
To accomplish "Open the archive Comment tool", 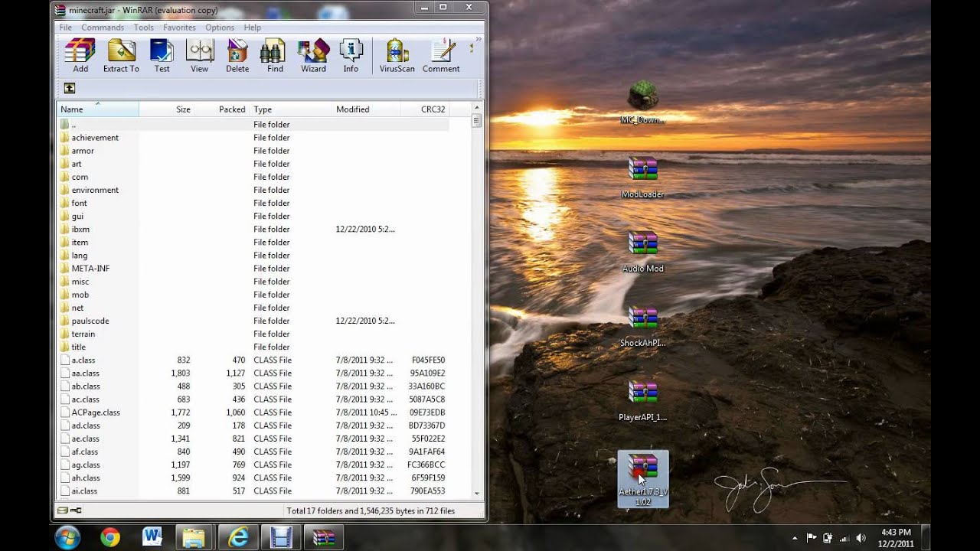I will [441, 55].
